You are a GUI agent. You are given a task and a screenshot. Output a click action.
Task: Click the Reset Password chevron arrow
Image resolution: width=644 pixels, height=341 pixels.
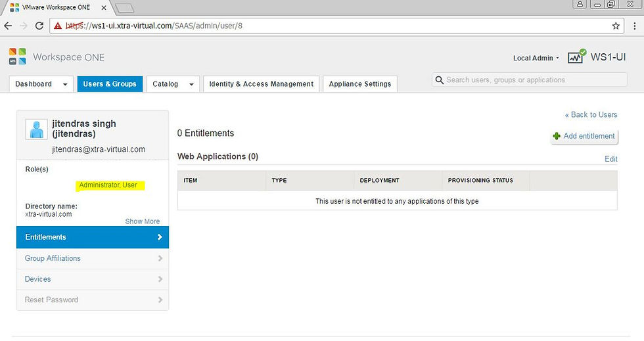160,300
